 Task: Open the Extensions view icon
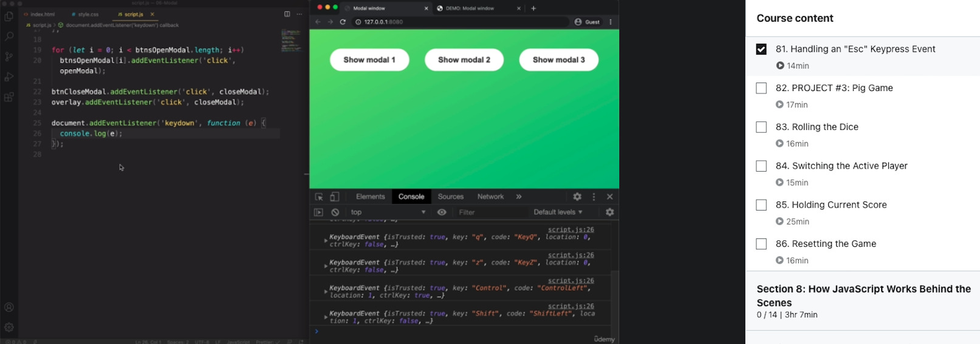pos(9,97)
